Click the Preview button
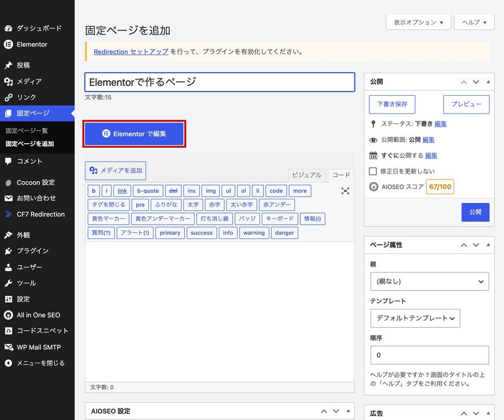This screenshot has height=420, width=504. click(x=466, y=104)
